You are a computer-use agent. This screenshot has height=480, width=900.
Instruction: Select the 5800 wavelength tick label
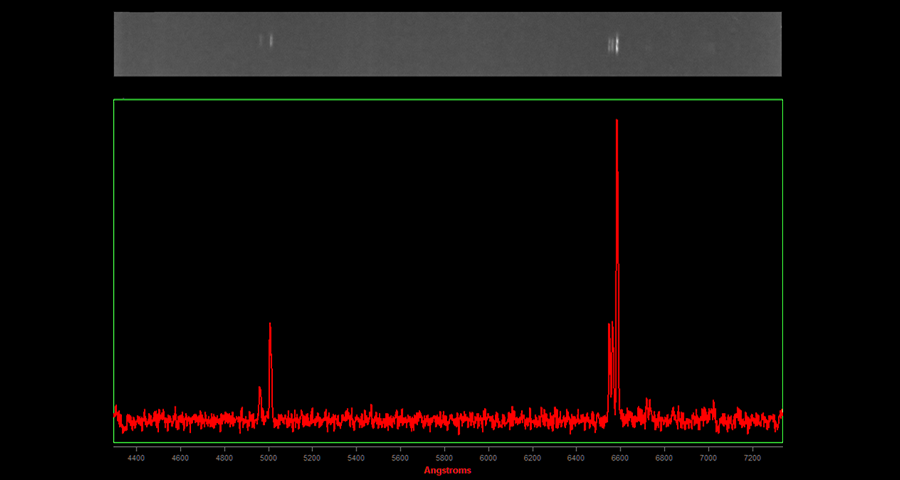pyautogui.click(x=444, y=458)
